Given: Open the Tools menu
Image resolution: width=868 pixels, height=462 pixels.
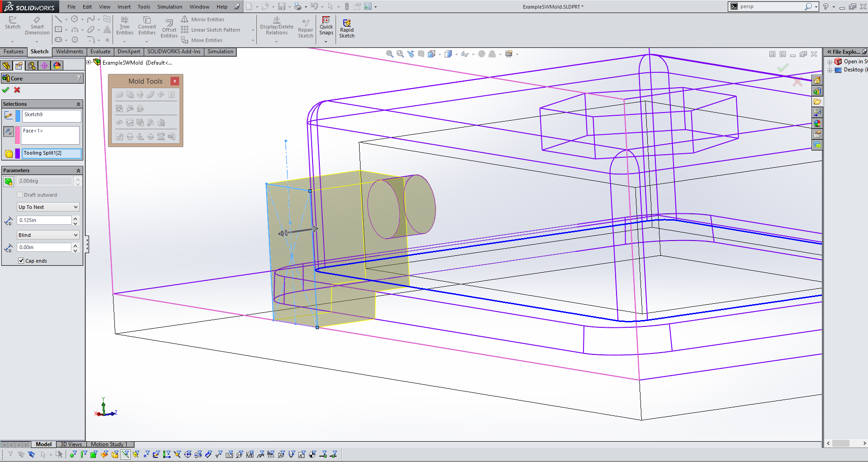Looking at the screenshot, I should click(x=144, y=7).
